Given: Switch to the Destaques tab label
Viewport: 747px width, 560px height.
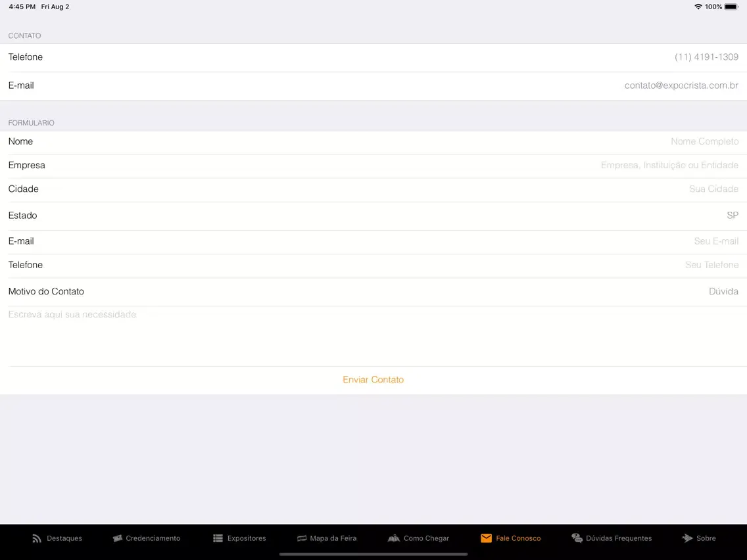Looking at the screenshot, I should point(64,538).
